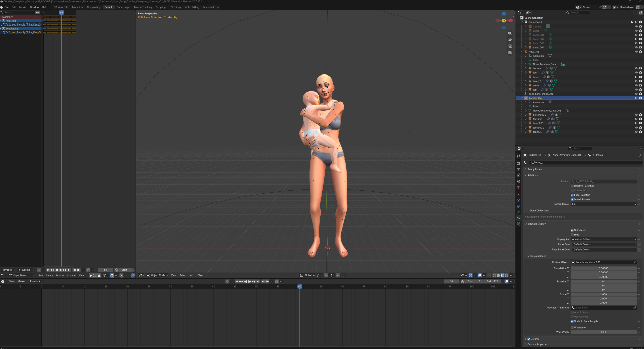This screenshot has height=349, width=644.
Task: Open the Physics properties tab
Action: [518, 200]
